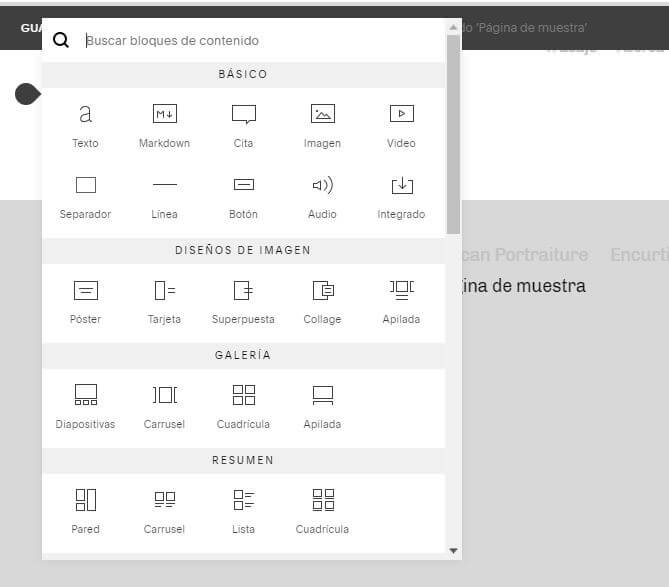Viewport: 669px width, 587px height.
Task: Click the dark insert-point teardrop marker
Action: tap(28, 94)
